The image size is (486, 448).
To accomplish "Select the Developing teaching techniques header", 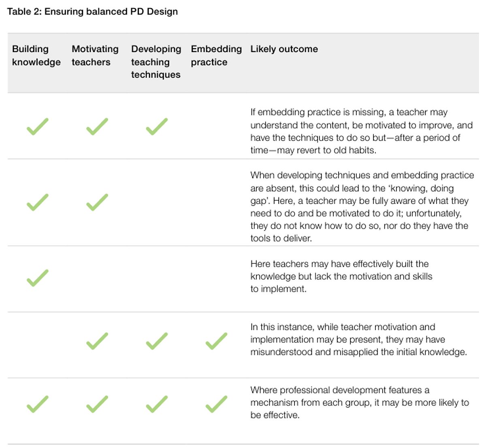I will coord(156,62).
